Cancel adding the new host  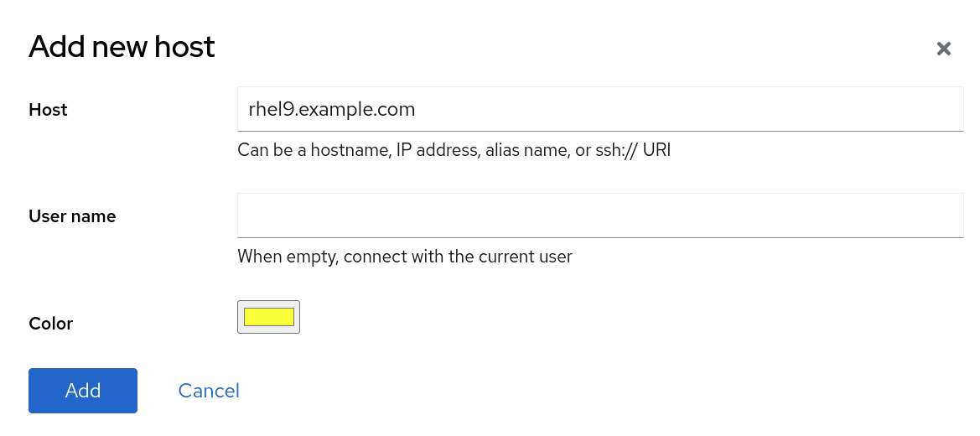(209, 391)
